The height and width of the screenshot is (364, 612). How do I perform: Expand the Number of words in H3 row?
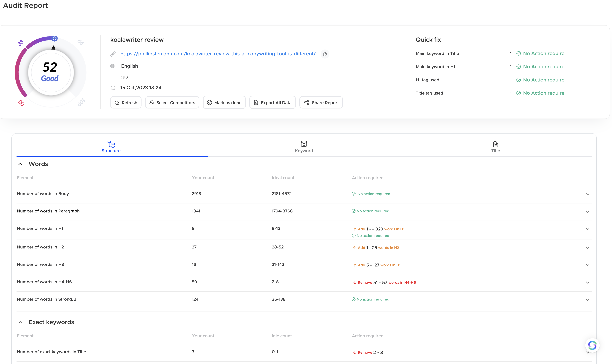[x=588, y=265]
